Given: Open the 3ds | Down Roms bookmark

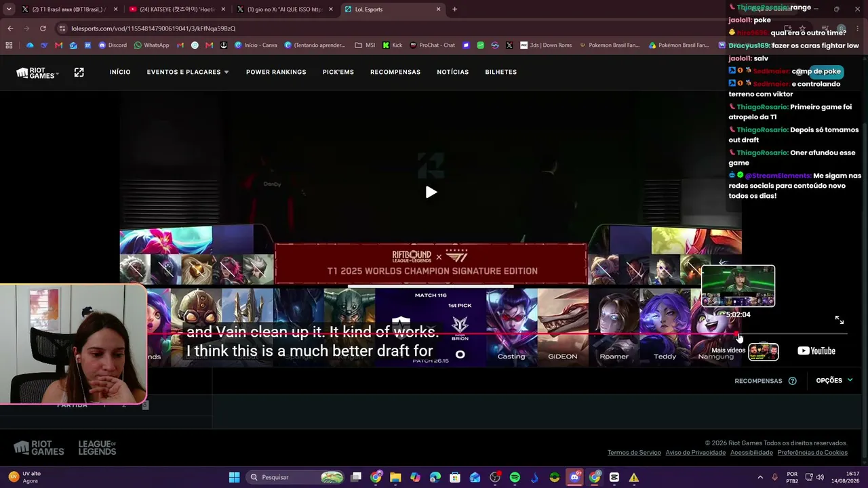Looking at the screenshot, I should [x=546, y=45].
